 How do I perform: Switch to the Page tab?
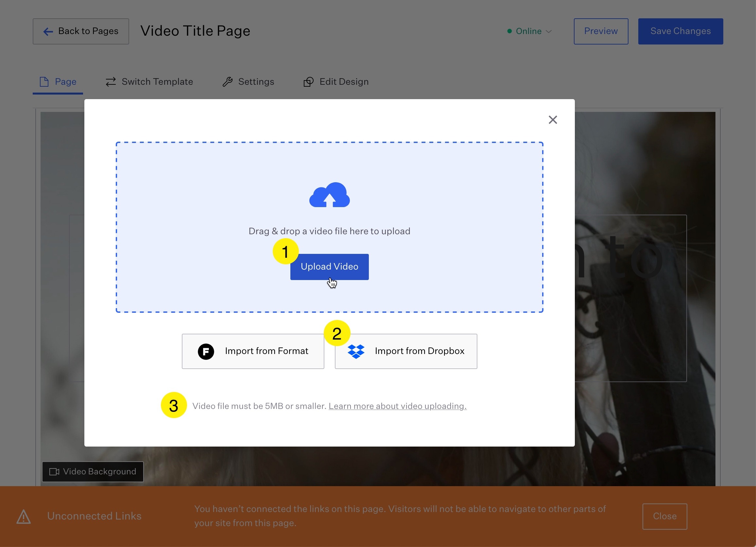click(x=58, y=82)
